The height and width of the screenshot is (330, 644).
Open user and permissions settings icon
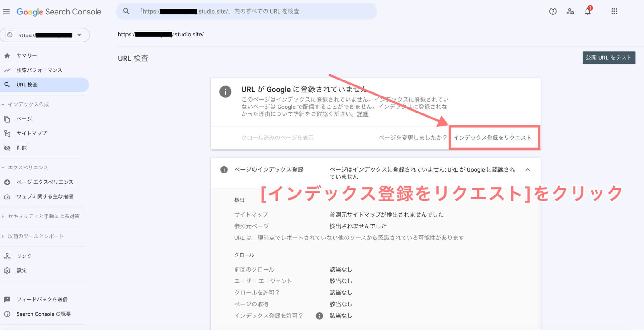pos(570,12)
